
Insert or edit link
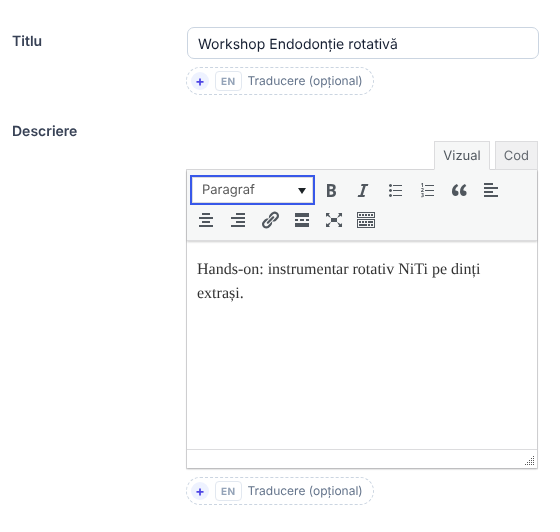(x=270, y=220)
